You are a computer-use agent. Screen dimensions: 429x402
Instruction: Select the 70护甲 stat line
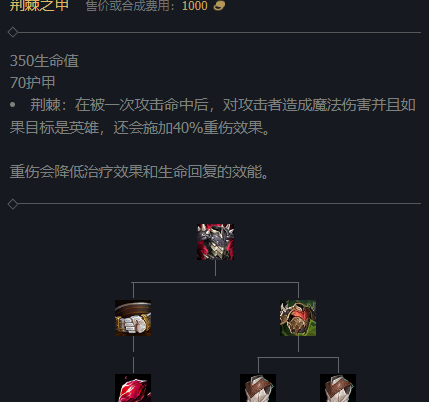coord(32,83)
